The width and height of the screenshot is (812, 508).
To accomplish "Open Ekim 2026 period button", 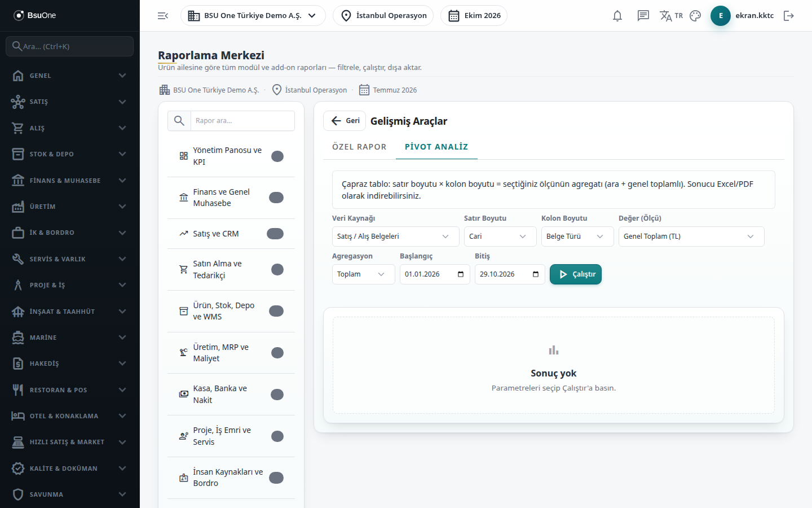I will pyautogui.click(x=474, y=16).
